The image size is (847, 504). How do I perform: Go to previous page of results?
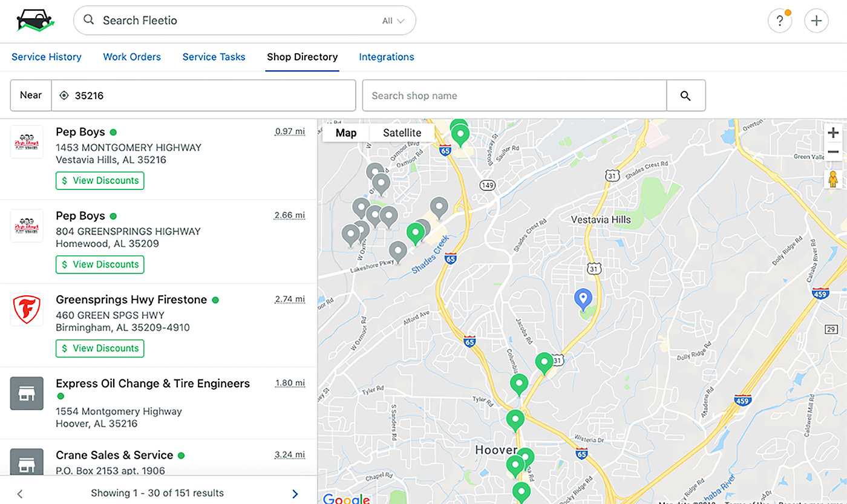(x=20, y=494)
